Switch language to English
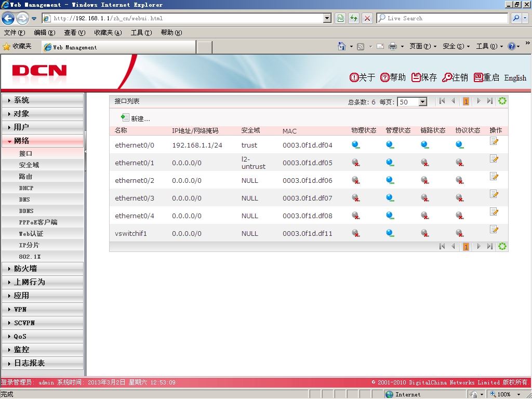Screen dimensions: 532x399 [x=515, y=78]
